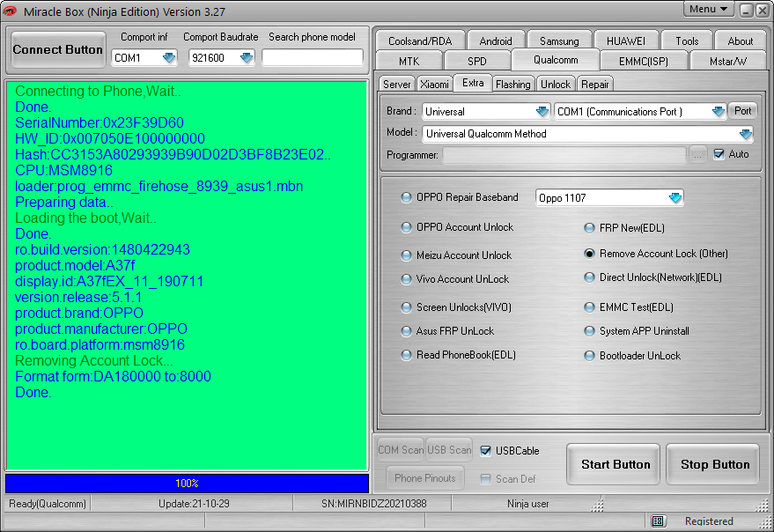Select Remove Account Lock (Other) option

coord(589,254)
